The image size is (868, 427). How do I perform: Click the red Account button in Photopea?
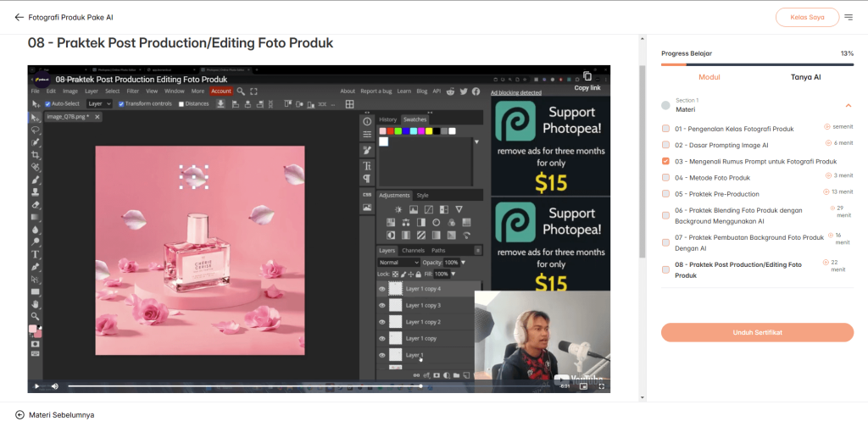click(x=221, y=91)
